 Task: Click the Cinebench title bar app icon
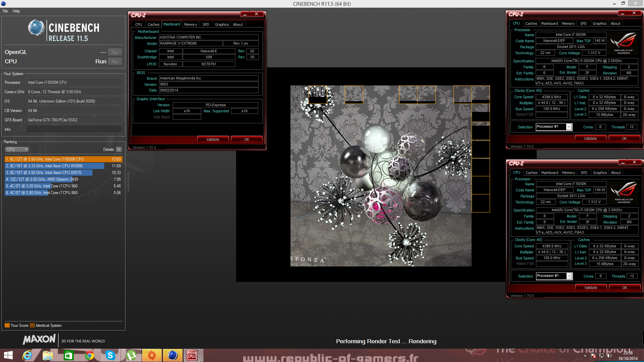(x=3, y=4)
